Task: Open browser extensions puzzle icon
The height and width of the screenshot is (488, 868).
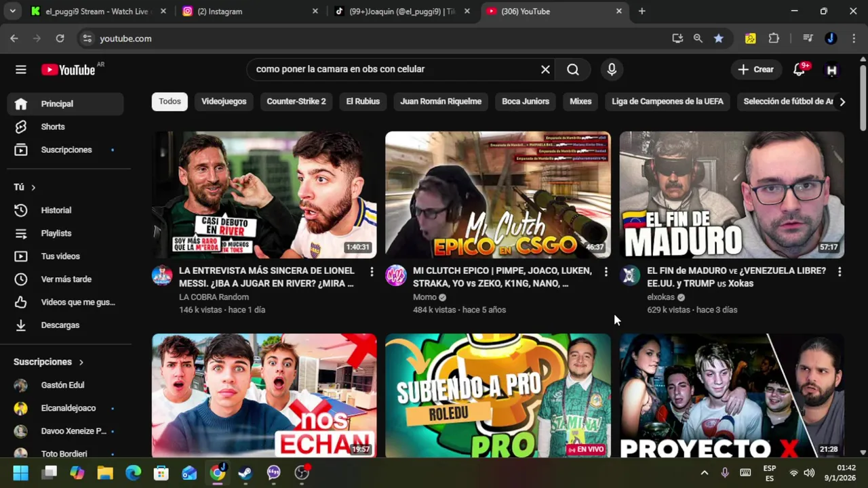Action: 774,39
